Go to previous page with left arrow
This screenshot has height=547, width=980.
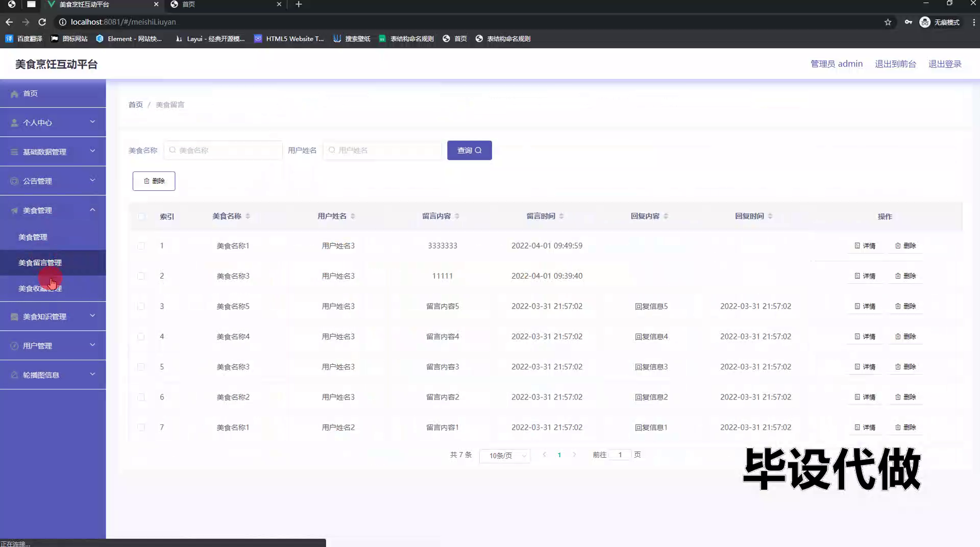[x=545, y=454]
